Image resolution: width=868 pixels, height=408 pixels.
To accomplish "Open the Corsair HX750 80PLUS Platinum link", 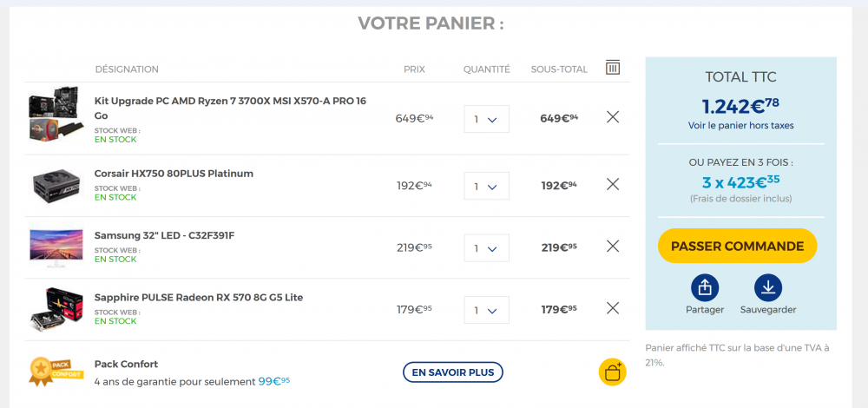I will pyautogui.click(x=174, y=174).
